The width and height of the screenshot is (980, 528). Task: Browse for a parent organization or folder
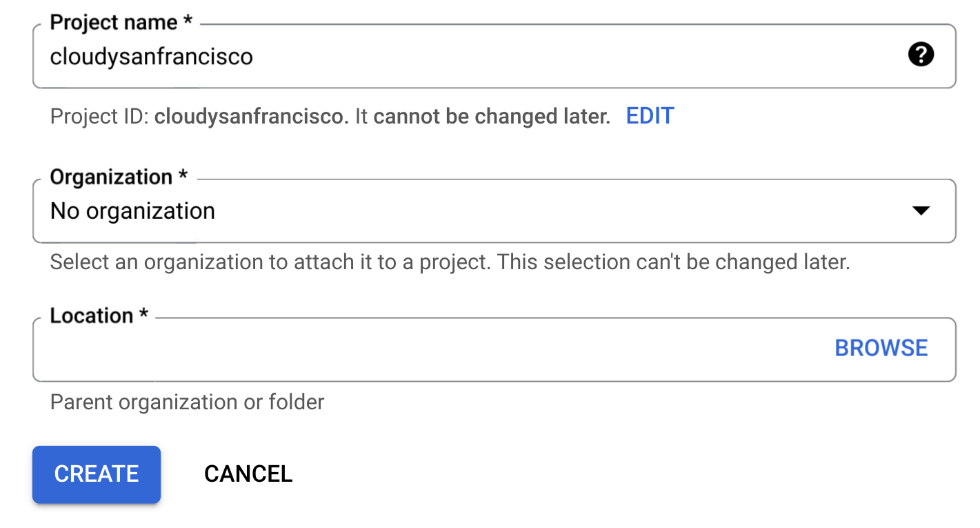881,348
